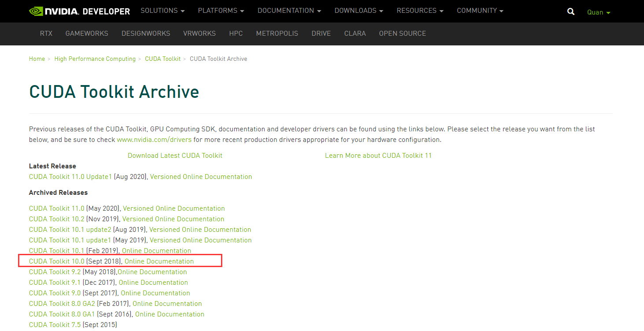Open Online Documentation for 8.0 GA1
The image size is (644, 331).
(170, 314)
